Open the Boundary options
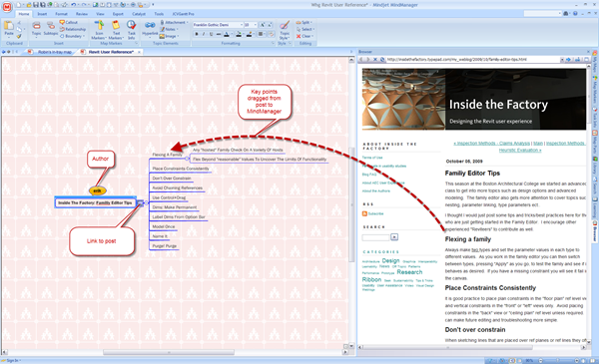The image size is (599, 364). 72,36
